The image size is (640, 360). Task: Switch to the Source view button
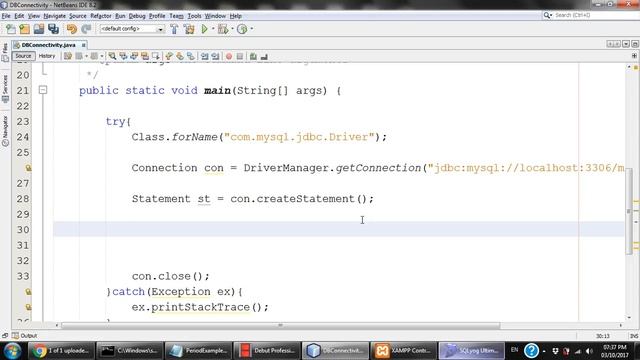click(x=23, y=56)
